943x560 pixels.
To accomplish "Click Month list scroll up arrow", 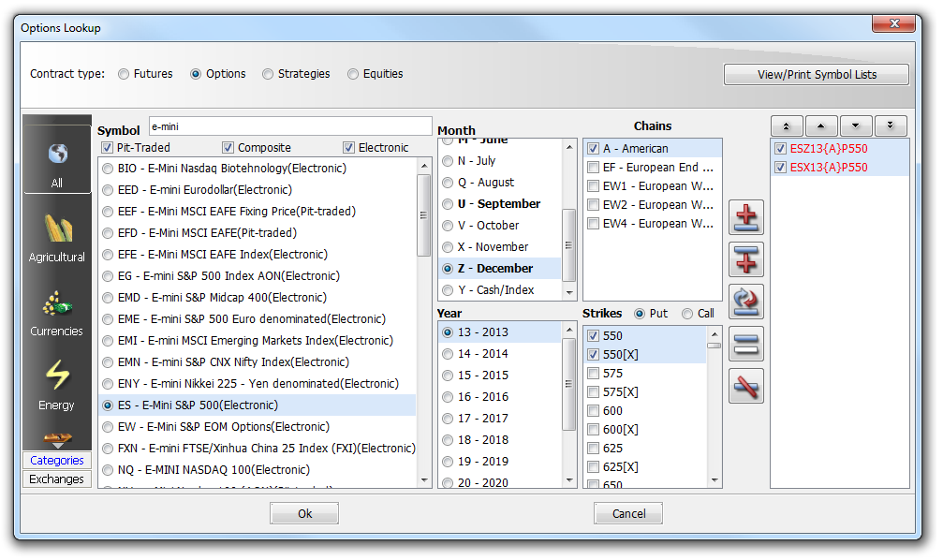I will click(x=569, y=147).
